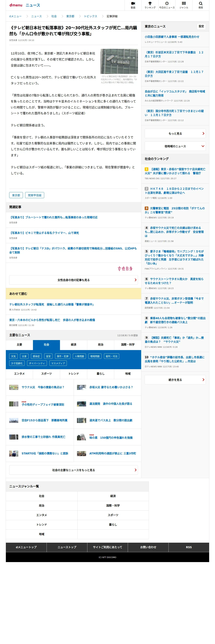Click the 事件・犯罪 subcategory tag
The width and height of the screenshot is (215, 644).
coord(63,356)
